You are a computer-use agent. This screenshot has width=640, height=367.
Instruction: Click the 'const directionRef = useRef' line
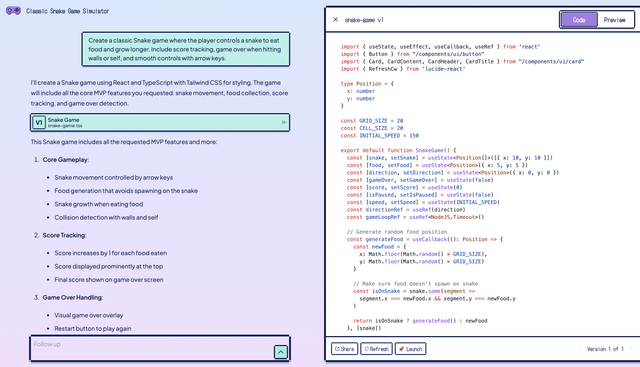pos(406,209)
